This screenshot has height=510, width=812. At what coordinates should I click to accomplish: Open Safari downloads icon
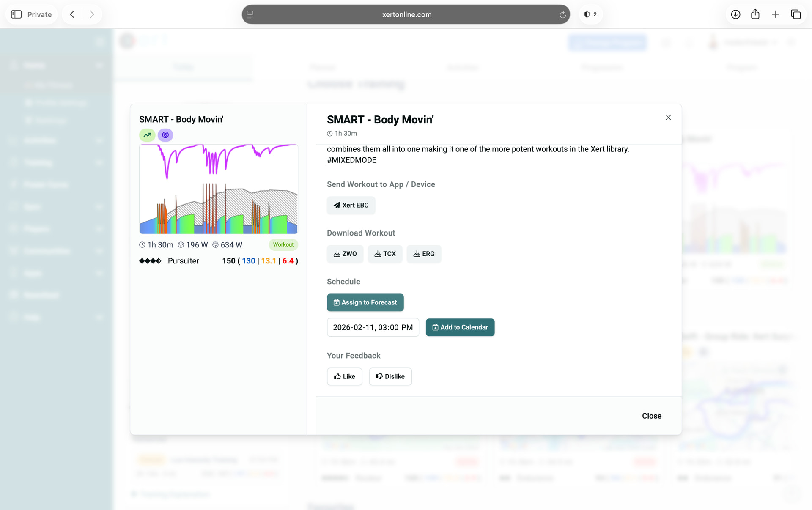(735, 14)
